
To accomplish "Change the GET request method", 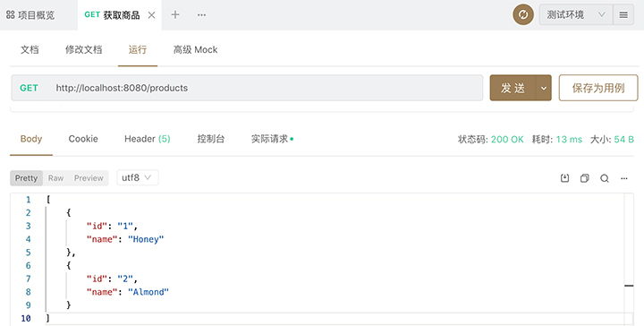I will coord(29,88).
